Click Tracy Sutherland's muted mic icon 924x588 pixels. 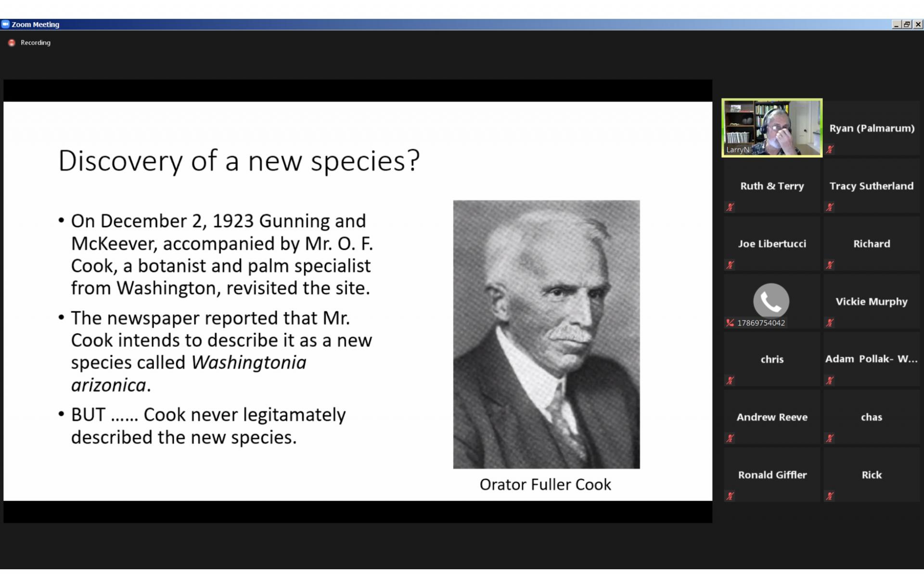point(830,207)
